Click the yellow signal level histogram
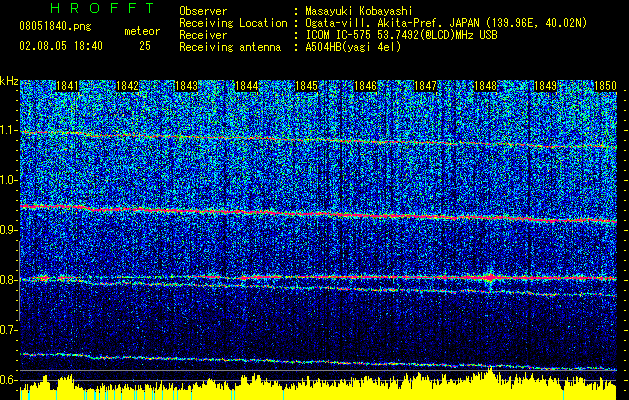Viewport: 629px width, 400px height. click(x=300, y=390)
